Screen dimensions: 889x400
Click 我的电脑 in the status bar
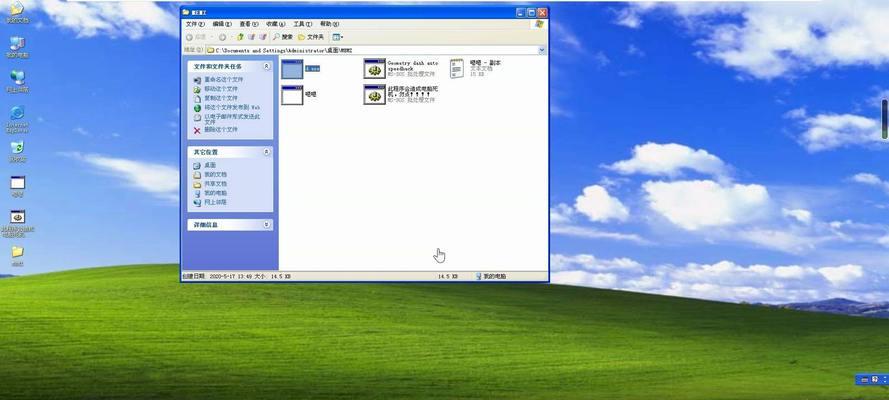tap(490, 276)
